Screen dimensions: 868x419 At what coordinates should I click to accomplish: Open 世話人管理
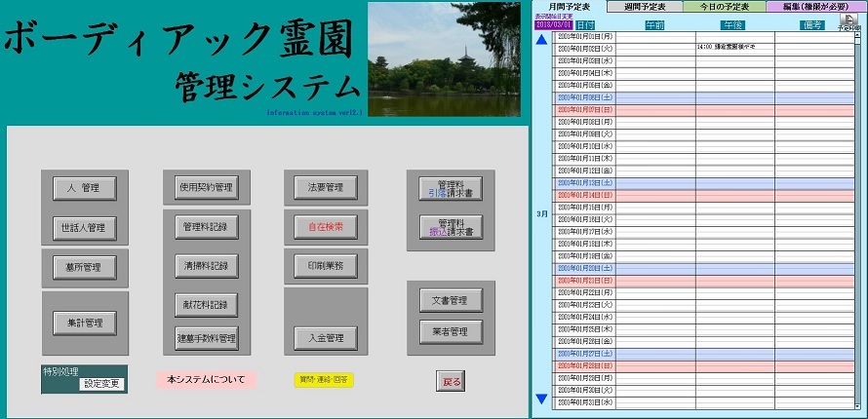(85, 228)
